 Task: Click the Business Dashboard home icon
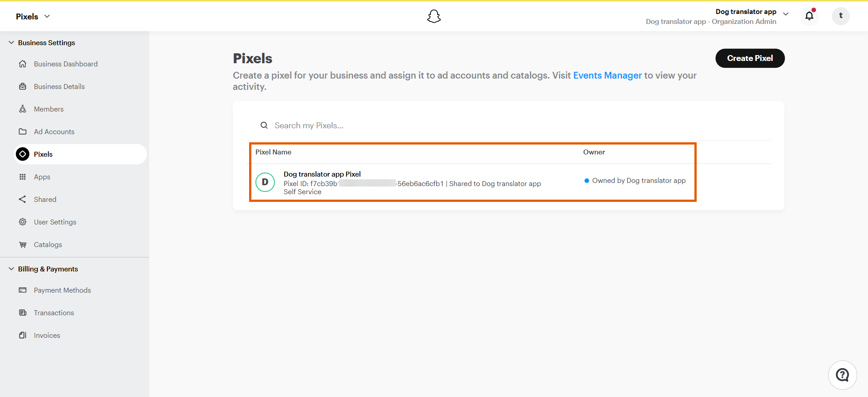[x=23, y=64]
